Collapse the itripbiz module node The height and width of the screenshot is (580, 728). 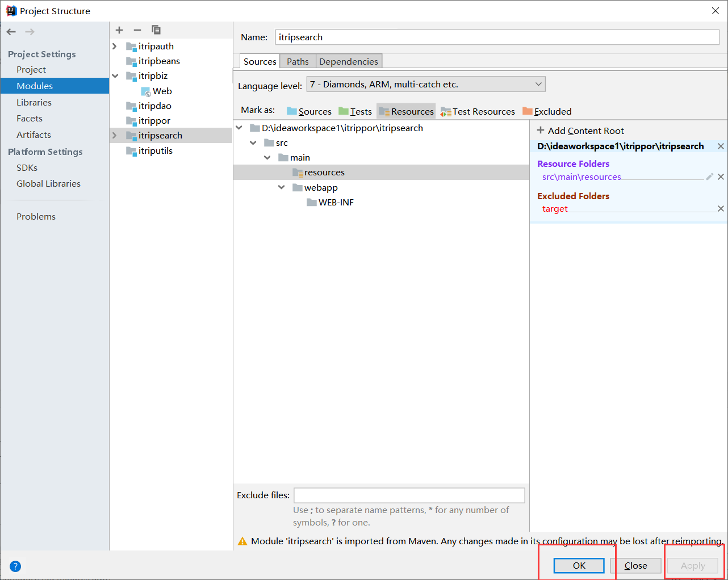(x=115, y=76)
